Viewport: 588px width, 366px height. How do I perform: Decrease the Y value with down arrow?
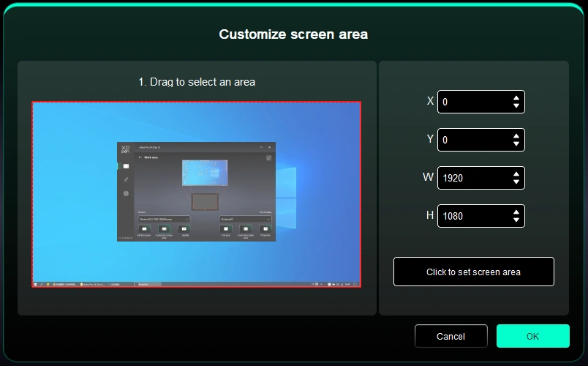[516, 145]
